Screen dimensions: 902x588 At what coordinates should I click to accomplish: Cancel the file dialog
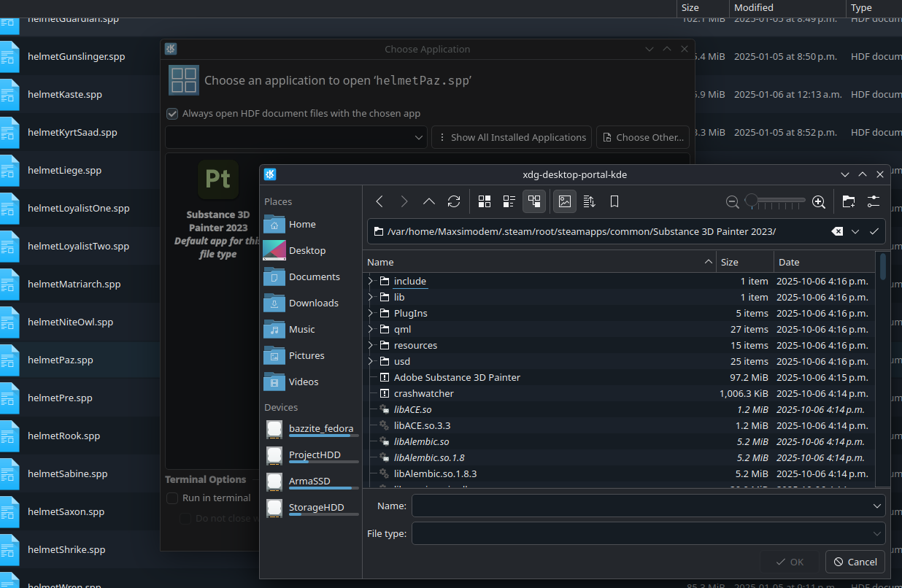855,562
